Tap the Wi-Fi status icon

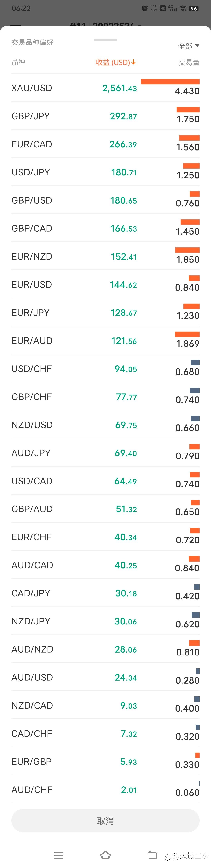183,8
